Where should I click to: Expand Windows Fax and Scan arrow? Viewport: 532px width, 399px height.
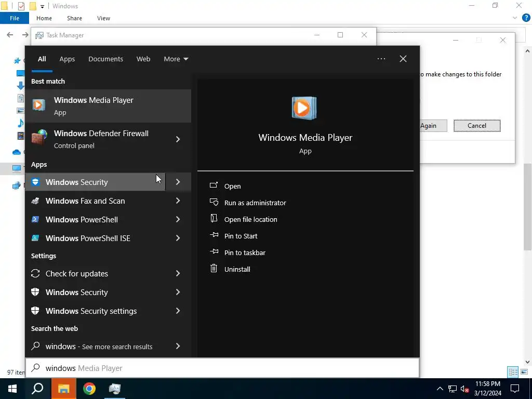tap(178, 201)
